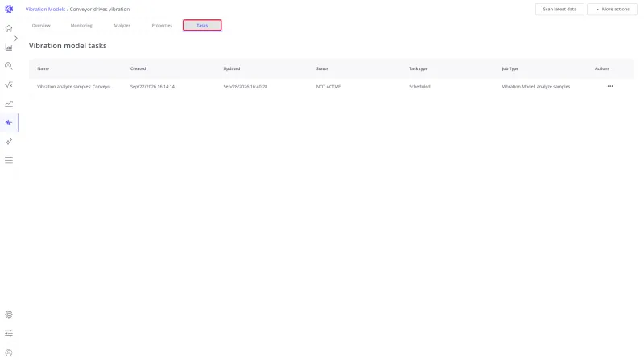Click the Status column header
This screenshot has height=362, width=644.
323,68
